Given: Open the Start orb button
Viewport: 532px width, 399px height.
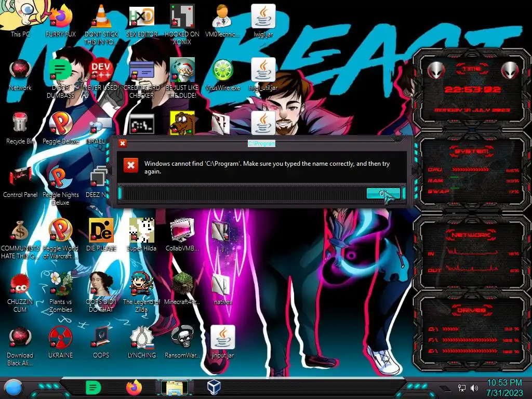Looking at the screenshot, I should (14, 388).
